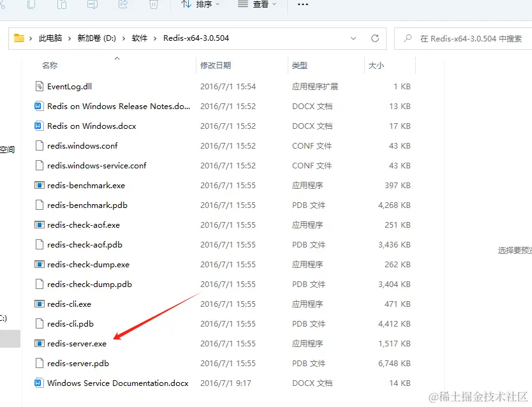Click the 2016/7/1 9:17 date cell

tap(226, 383)
